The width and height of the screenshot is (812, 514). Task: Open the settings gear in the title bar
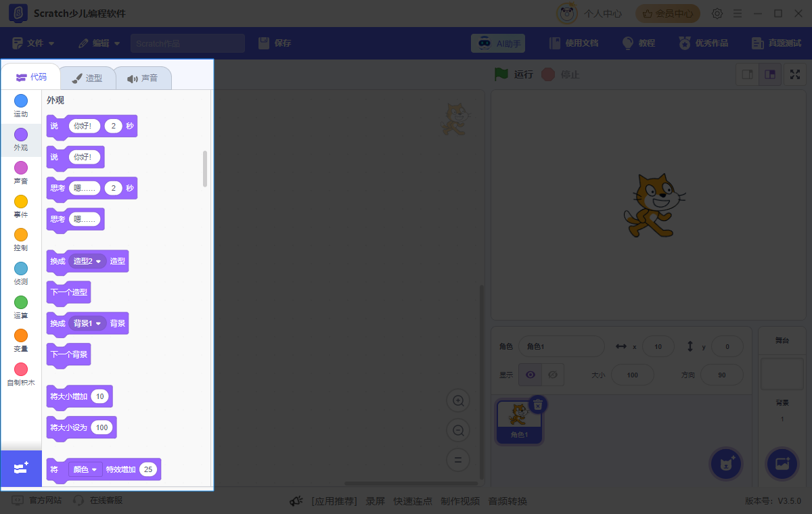click(x=717, y=13)
